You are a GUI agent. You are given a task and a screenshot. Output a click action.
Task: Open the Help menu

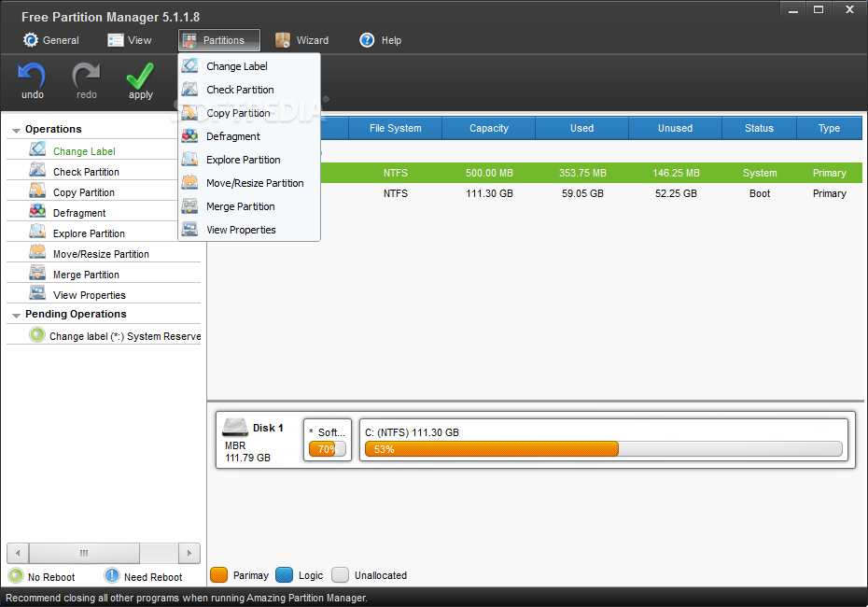coord(381,40)
